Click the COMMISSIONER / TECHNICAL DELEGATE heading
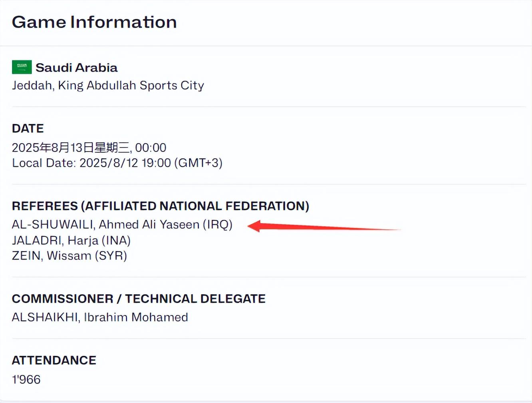This screenshot has width=532, height=403. tap(139, 299)
